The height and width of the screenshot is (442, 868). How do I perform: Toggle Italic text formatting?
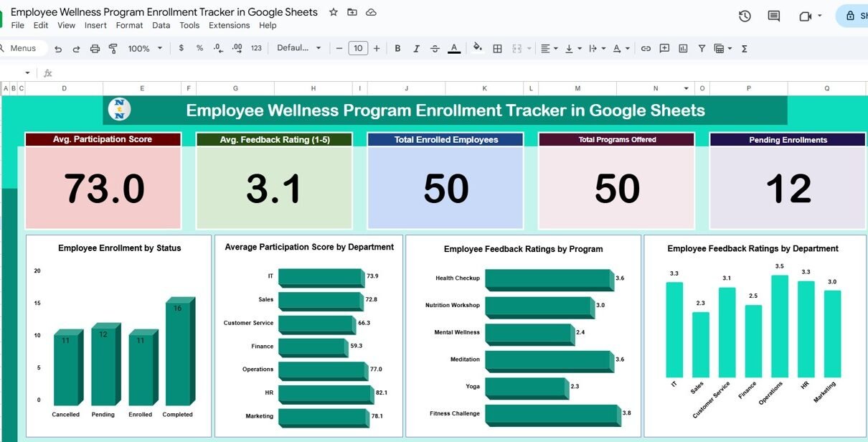tap(416, 49)
